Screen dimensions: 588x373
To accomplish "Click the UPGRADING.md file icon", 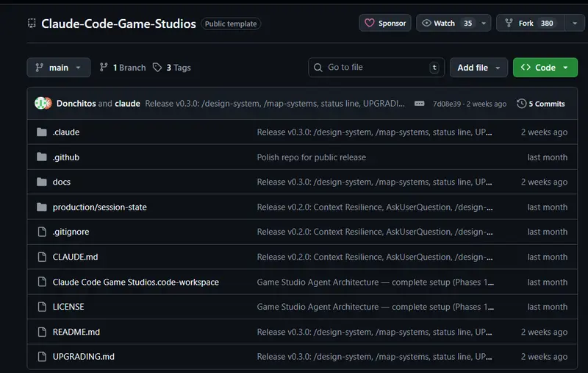I will pyautogui.click(x=42, y=357).
